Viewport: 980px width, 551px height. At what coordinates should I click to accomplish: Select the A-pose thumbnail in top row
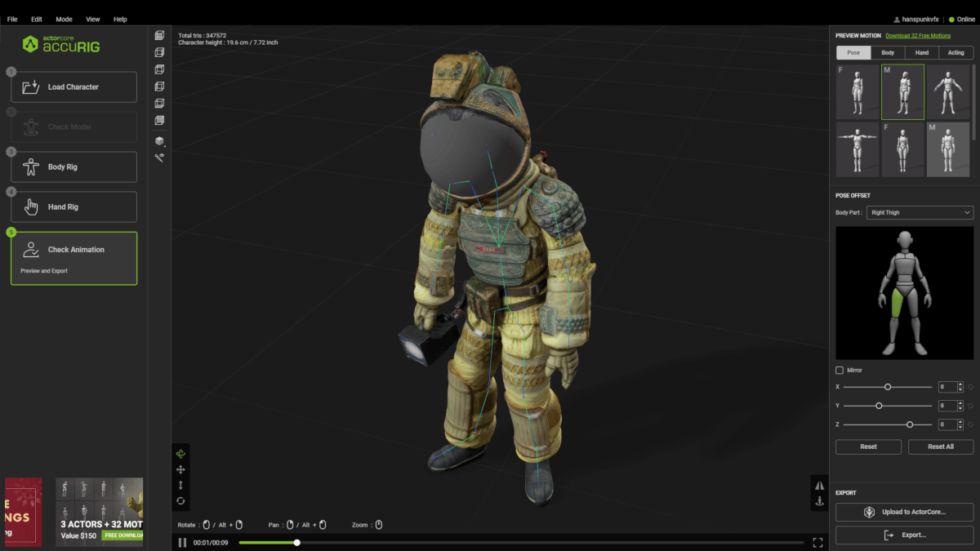947,92
